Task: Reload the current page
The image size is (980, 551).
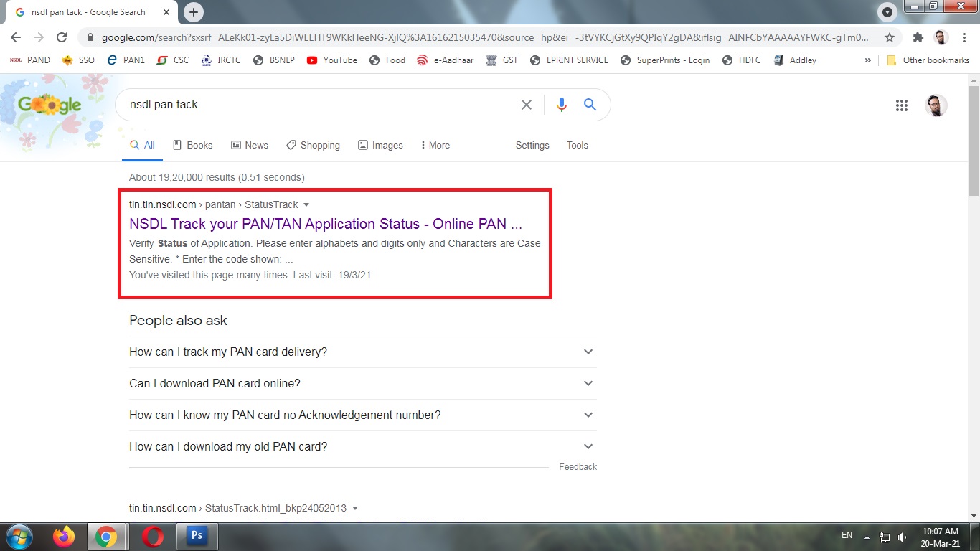Action: 62,37
